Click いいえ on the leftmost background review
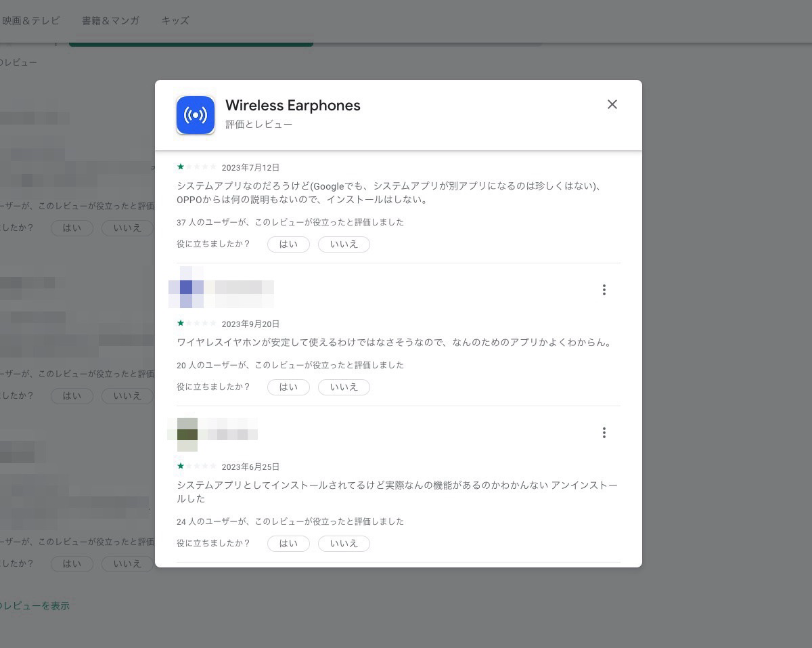812x648 pixels. [127, 228]
